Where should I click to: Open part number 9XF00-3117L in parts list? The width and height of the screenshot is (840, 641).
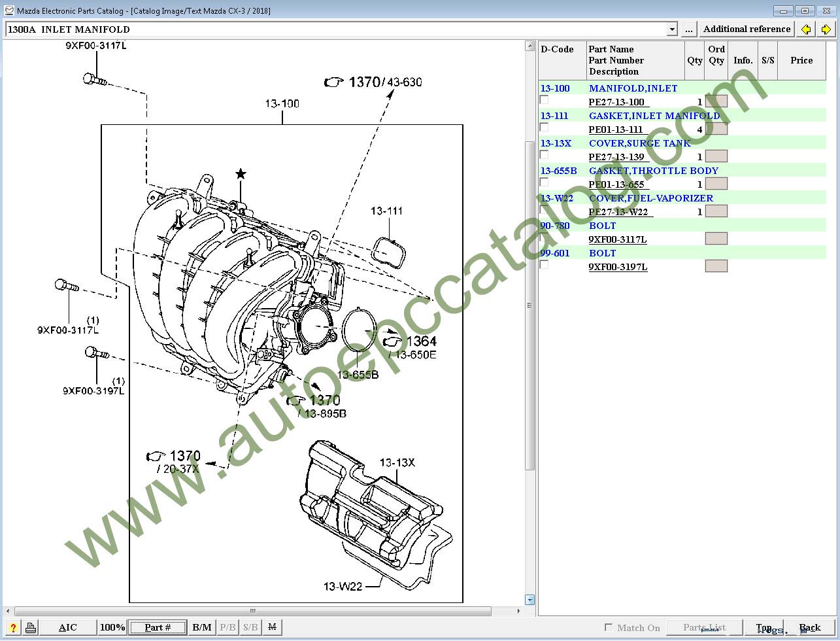click(x=618, y=239)
